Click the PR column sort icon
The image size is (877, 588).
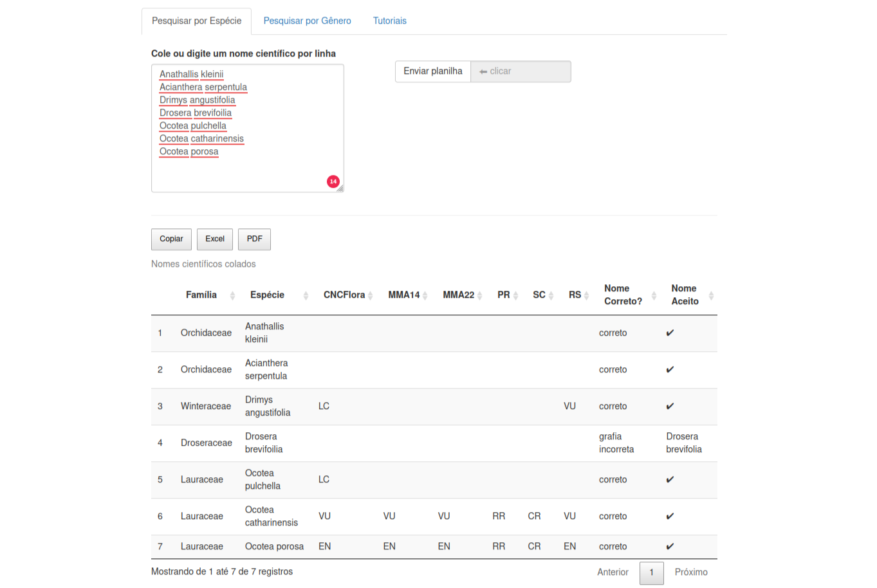coord(515,295)
